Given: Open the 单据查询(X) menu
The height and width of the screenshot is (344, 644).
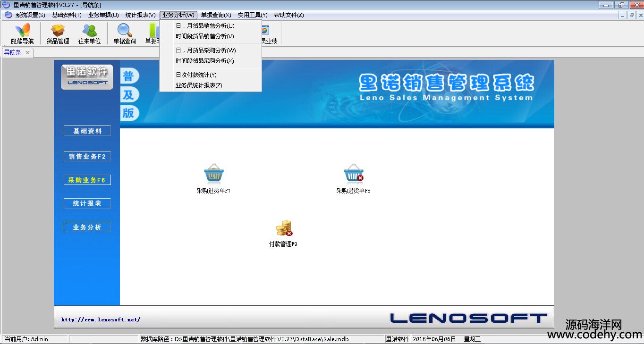Looking at the screenshot, I should pos(216,15).
